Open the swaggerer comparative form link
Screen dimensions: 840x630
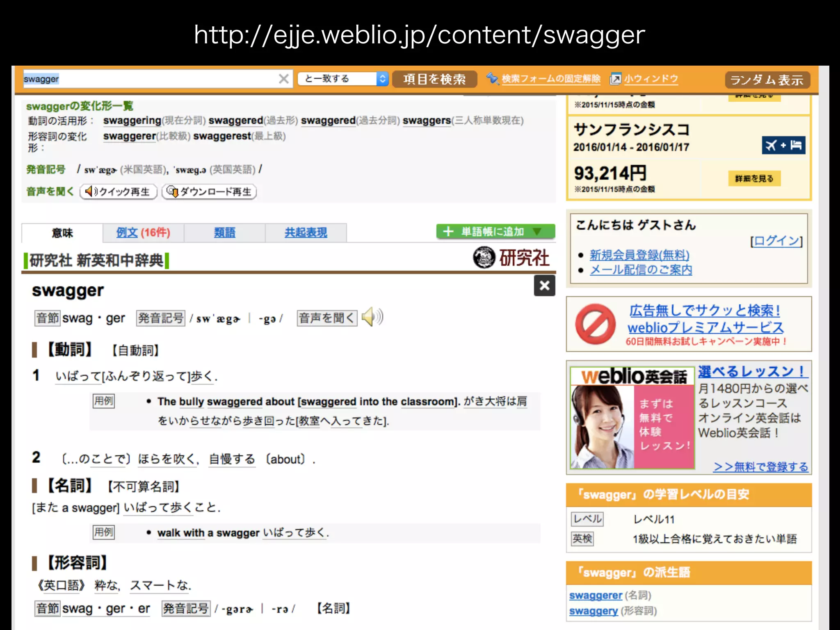point(130,136)
